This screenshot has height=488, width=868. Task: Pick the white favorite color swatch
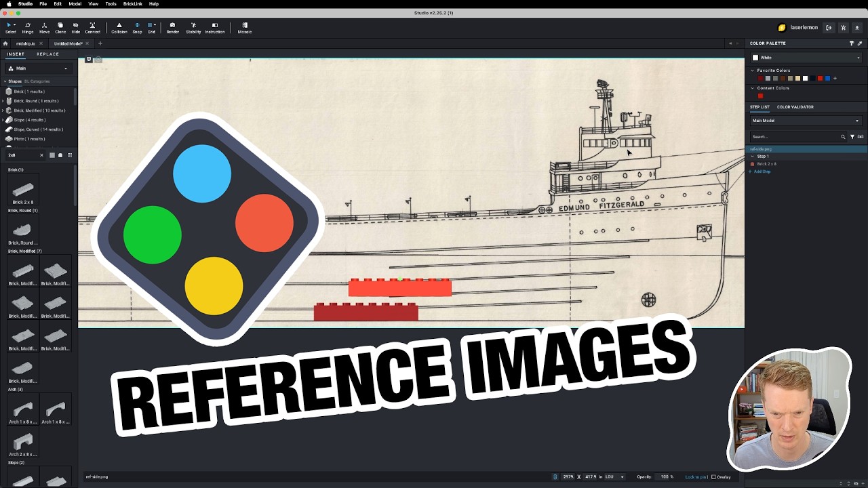point(805,79)
